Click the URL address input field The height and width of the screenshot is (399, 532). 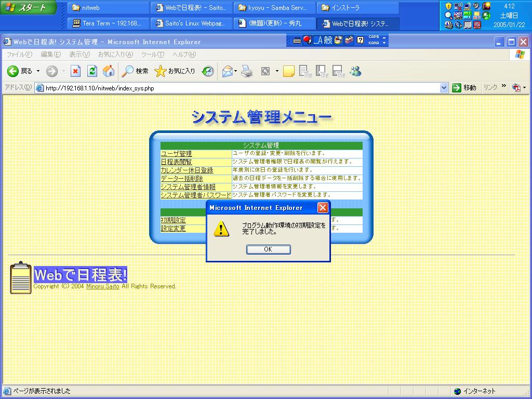239,88
